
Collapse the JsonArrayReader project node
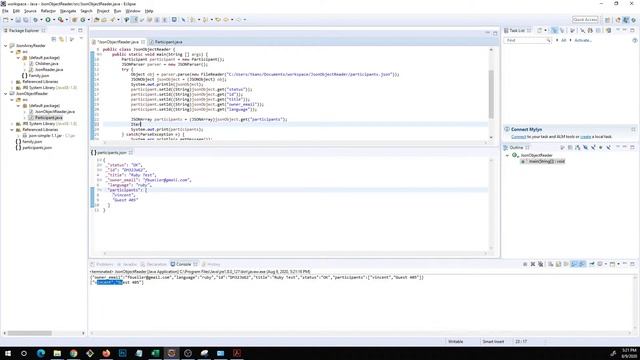click(6, 46)
